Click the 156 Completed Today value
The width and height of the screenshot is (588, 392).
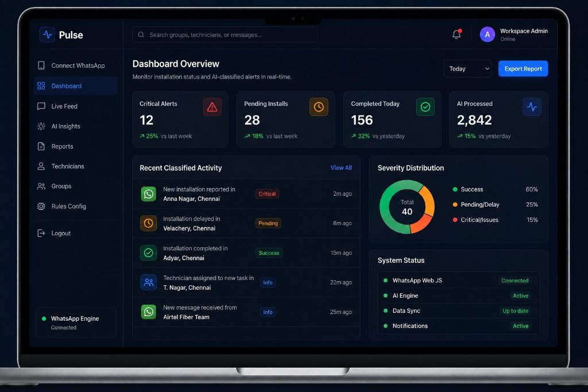pyautogui.click(x=362, y=120)
